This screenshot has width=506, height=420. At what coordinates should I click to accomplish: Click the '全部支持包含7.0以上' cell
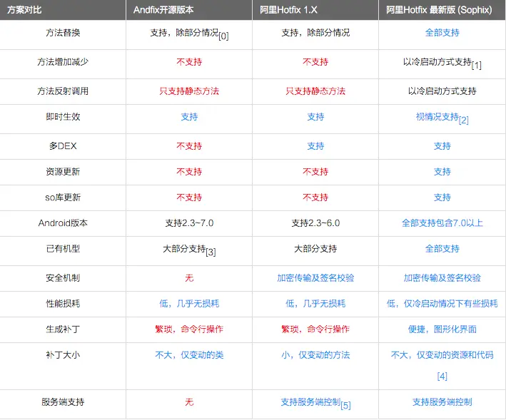coord(442,223)
